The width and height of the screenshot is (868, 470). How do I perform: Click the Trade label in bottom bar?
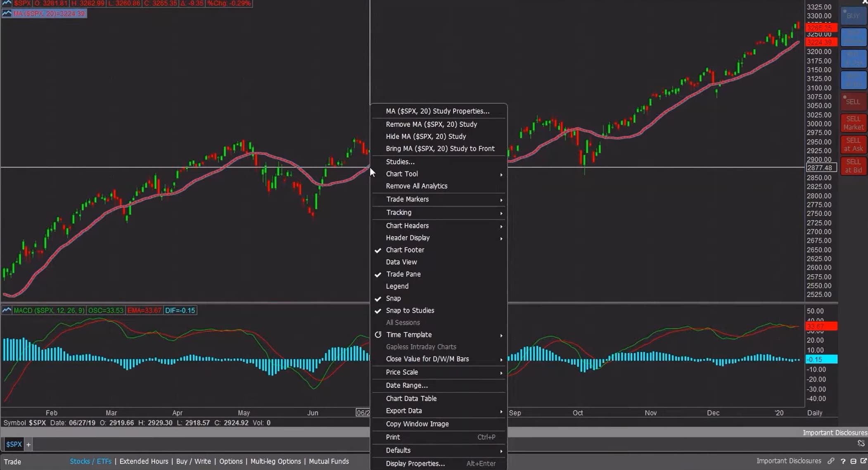click(x=12, y=462)
